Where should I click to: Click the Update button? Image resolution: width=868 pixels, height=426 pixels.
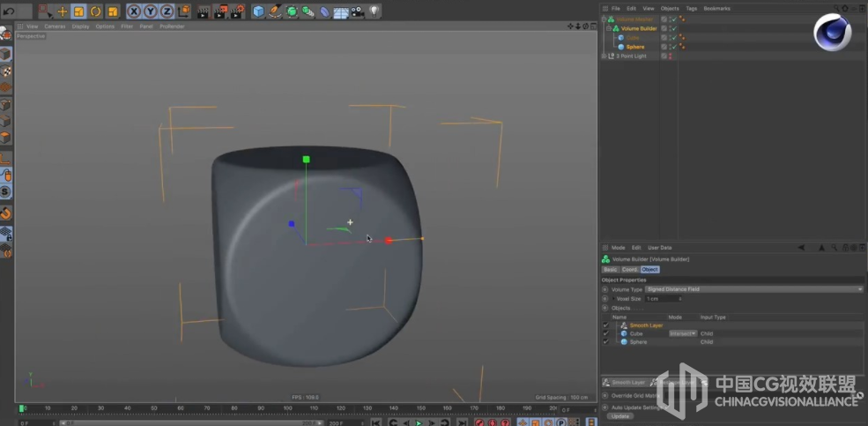click(620, 416)
